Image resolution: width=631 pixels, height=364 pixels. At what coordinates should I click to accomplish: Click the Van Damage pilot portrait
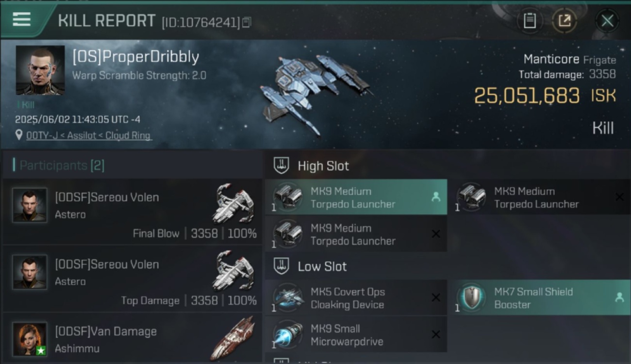pyautogui.click(x=30, y=339)
